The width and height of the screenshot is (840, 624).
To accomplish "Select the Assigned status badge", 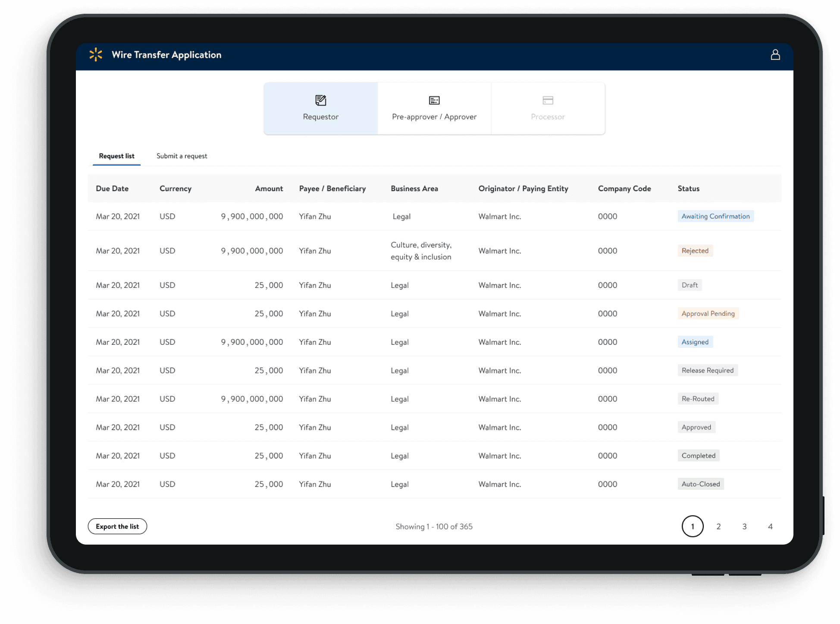I will [x=695, y=342].
